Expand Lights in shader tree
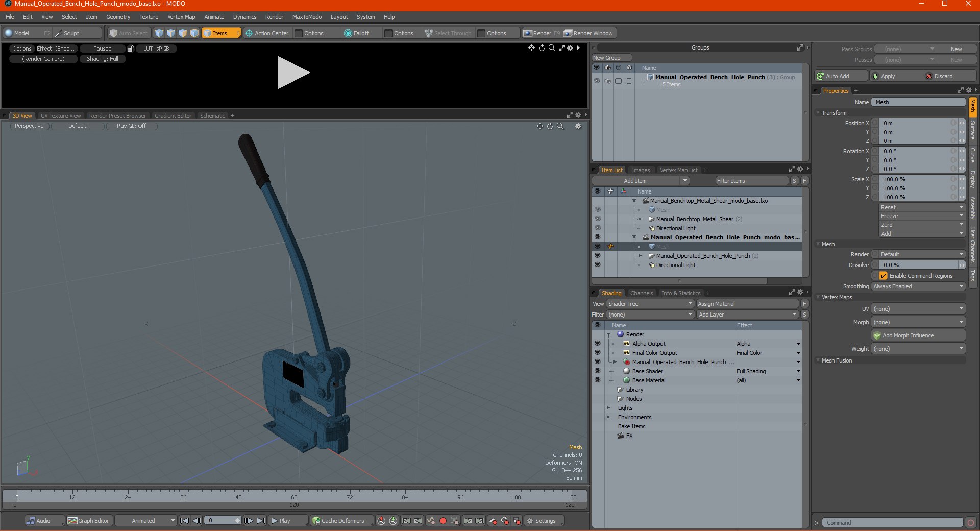This screenshot has width=980, height=531. click(608, 408)
